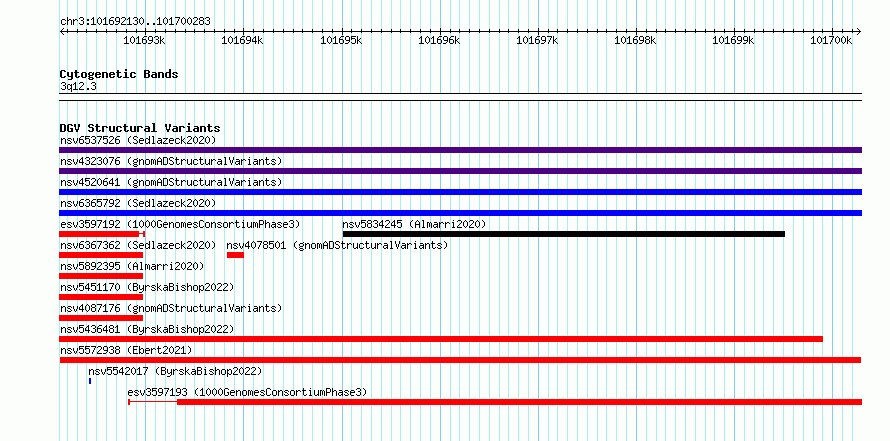Click the nsv5451170 (ByrskaBishop2022) label
890x441 pixels.
147,287
